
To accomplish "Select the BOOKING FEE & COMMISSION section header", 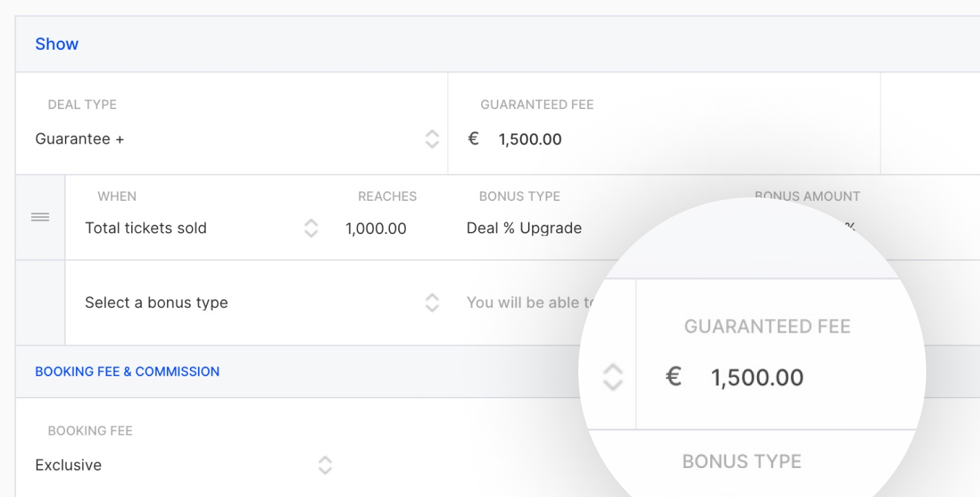I will tap(127, 371).
